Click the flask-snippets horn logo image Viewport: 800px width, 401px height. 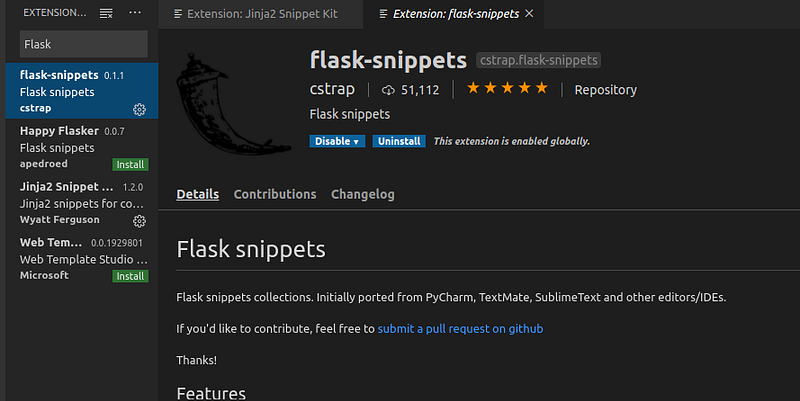(x=234, y=104)
